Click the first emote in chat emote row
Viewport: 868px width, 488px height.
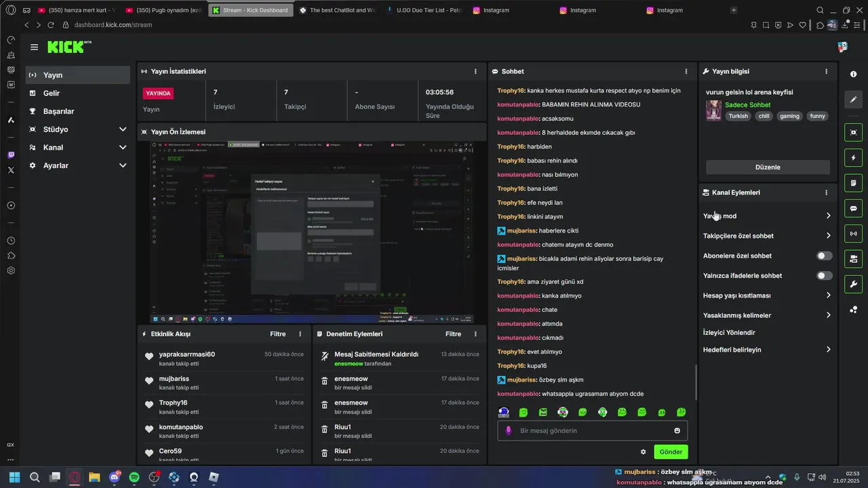(x=504, y=412)
